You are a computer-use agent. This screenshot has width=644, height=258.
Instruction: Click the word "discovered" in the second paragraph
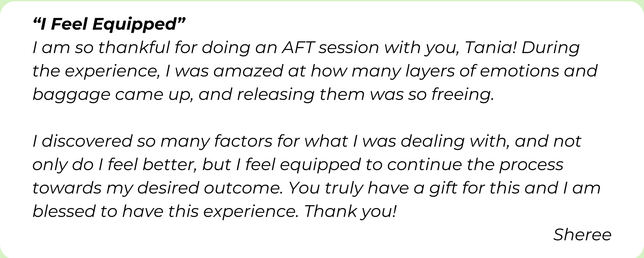click(87, 141)
